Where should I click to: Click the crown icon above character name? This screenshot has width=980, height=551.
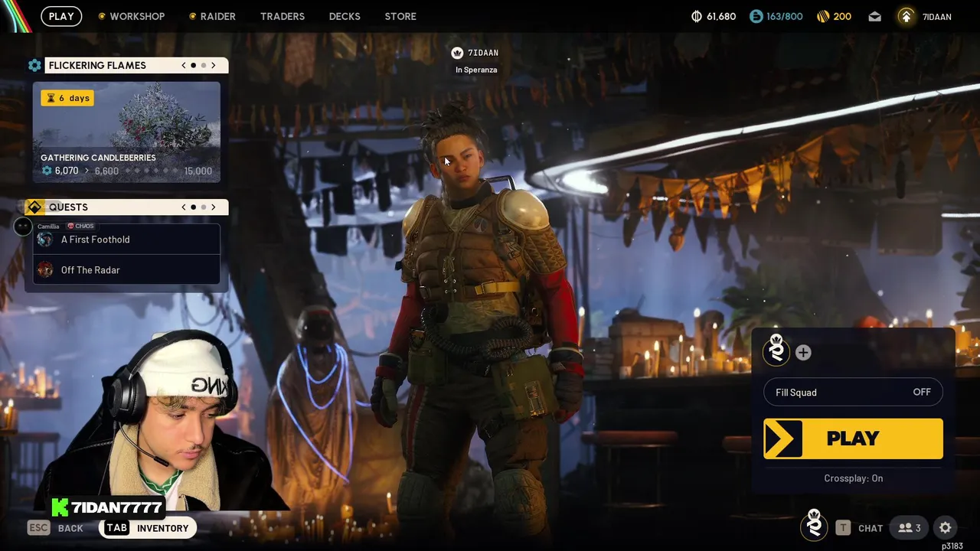coord(457,53)
